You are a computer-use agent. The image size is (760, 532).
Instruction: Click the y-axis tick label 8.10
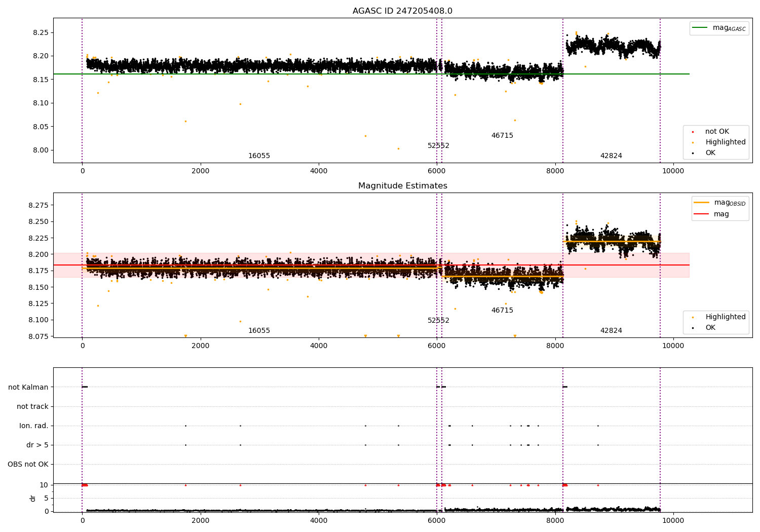click(x=40, y=103)
